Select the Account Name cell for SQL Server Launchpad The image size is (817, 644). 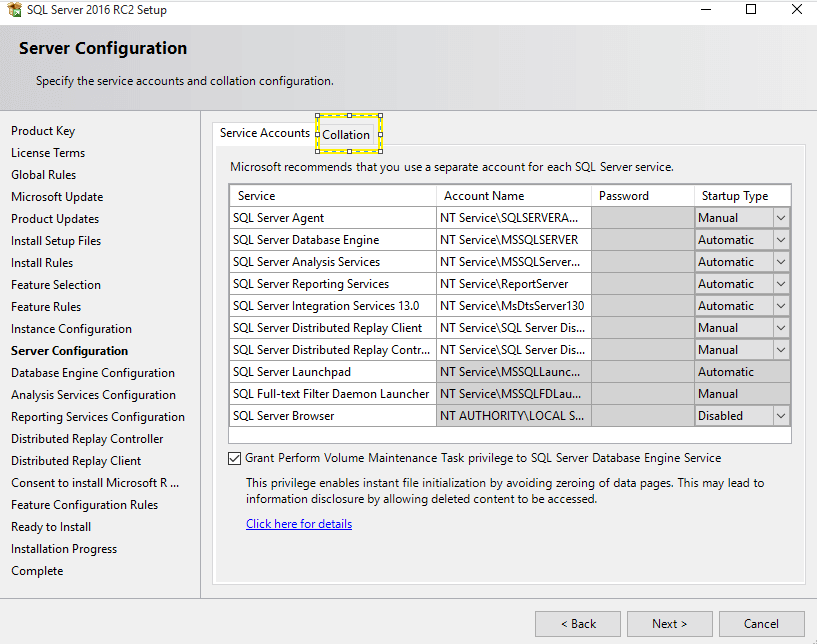513,371
